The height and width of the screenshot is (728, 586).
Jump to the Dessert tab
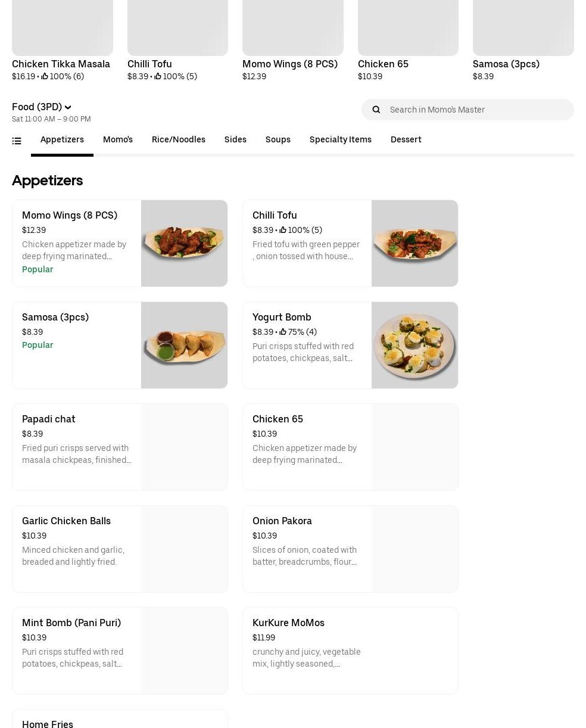click(406, 139)
